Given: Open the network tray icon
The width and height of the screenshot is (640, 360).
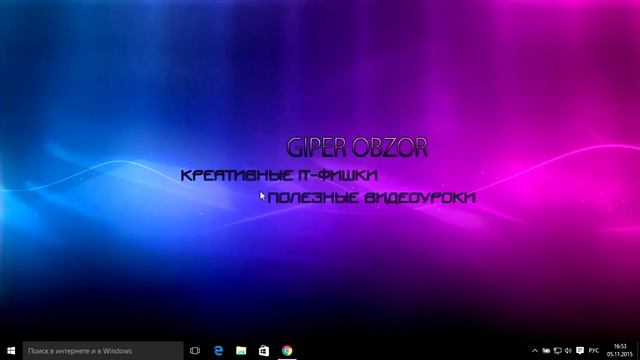Looking at the screenshot, I should coord(558,351).
